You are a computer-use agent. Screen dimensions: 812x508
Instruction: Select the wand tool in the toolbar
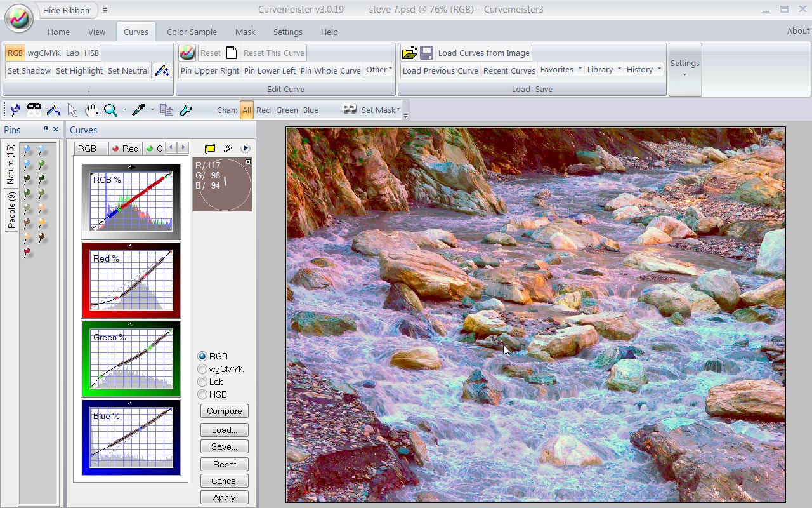53,110
